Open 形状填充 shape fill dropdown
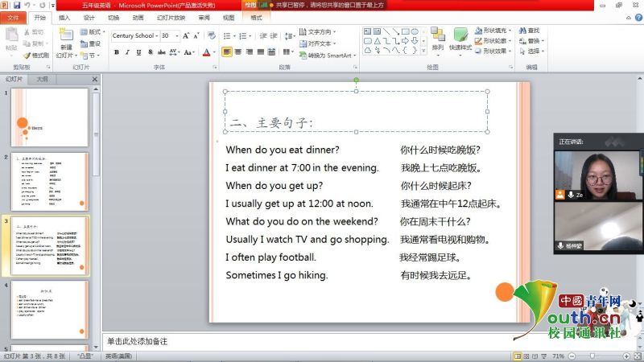The width and height of the screenshot is (644, 362). (493, 31)
